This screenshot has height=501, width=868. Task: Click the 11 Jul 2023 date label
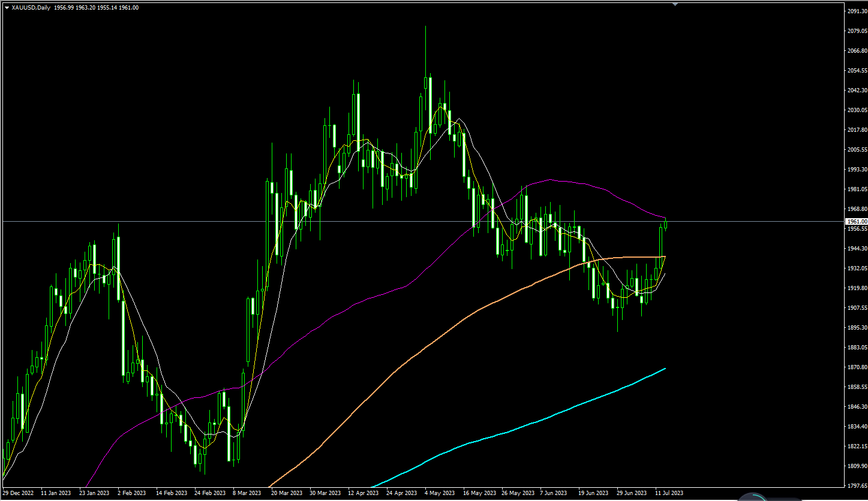[x=668, y=493]
